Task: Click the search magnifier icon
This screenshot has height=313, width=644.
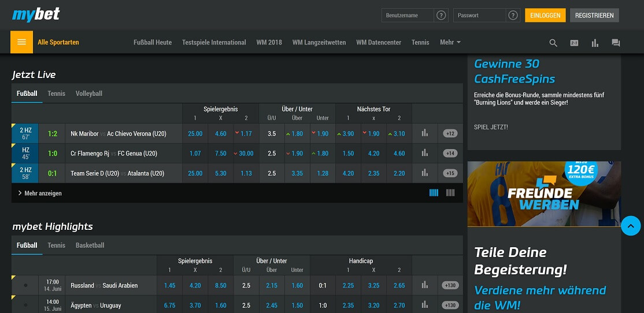Action: tap(553, 43)
